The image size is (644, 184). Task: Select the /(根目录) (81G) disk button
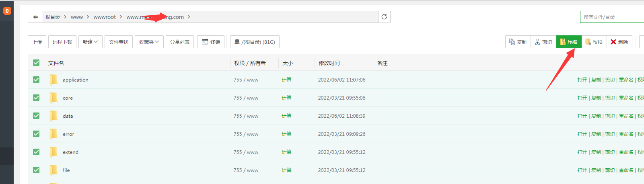[255, 42]
